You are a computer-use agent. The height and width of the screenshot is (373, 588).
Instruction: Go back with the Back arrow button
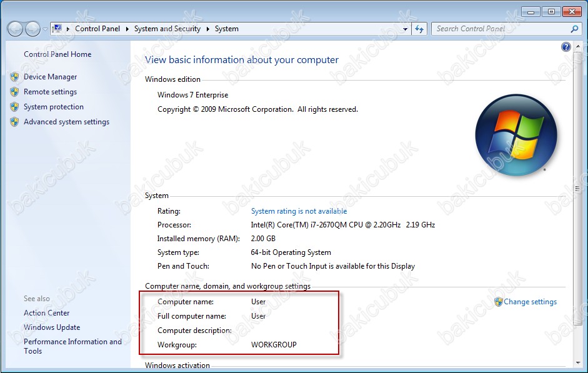click(15, 29)
